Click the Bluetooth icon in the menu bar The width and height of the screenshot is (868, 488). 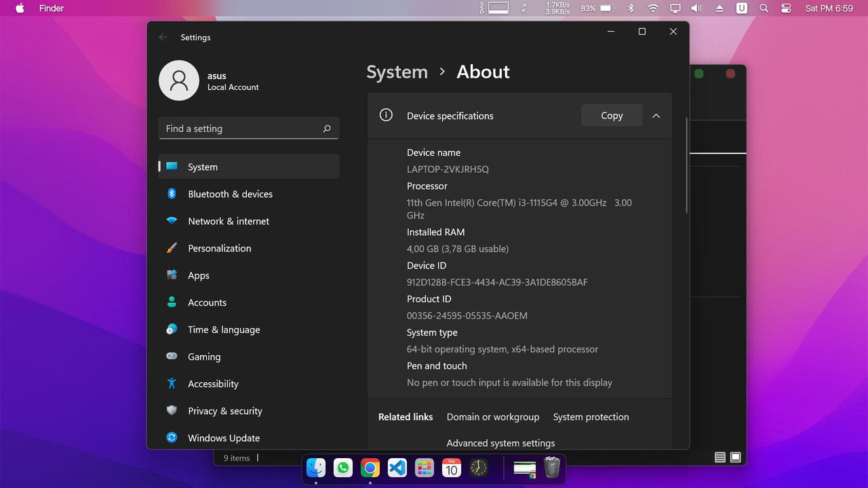[x=631, y=8]
